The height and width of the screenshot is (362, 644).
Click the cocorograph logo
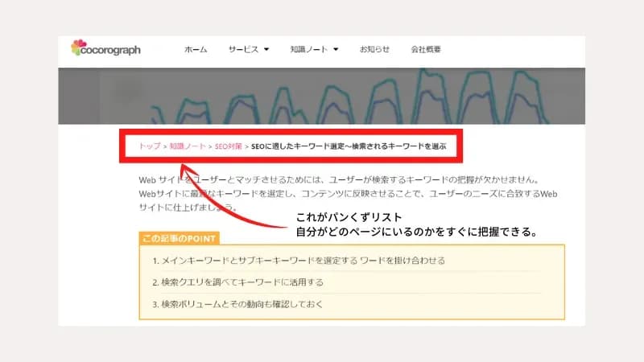click(105, 48)
